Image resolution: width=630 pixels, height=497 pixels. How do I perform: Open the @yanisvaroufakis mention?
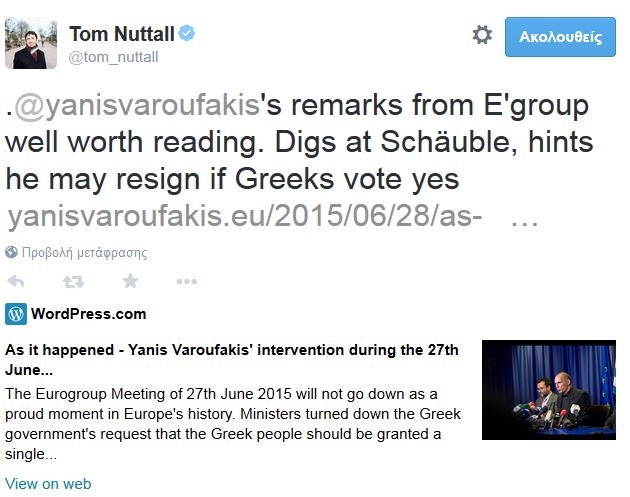[138, 106]
